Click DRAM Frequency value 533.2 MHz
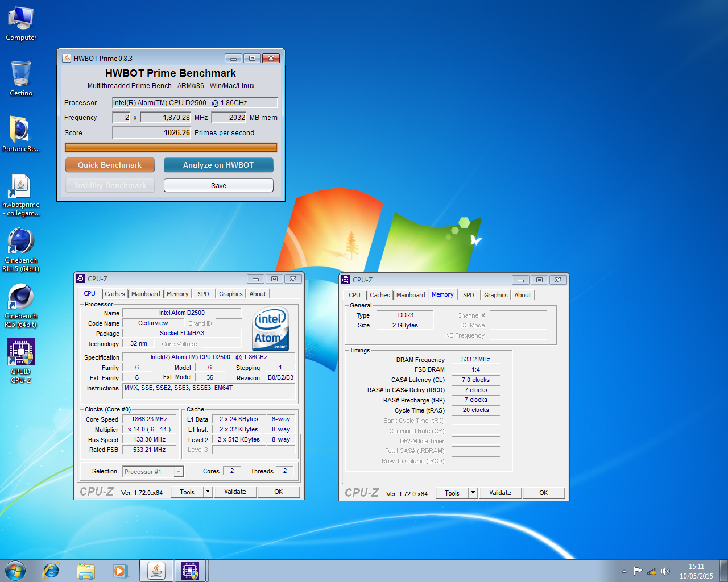Viewport: 728px width, 582px height. pos(476,359)
